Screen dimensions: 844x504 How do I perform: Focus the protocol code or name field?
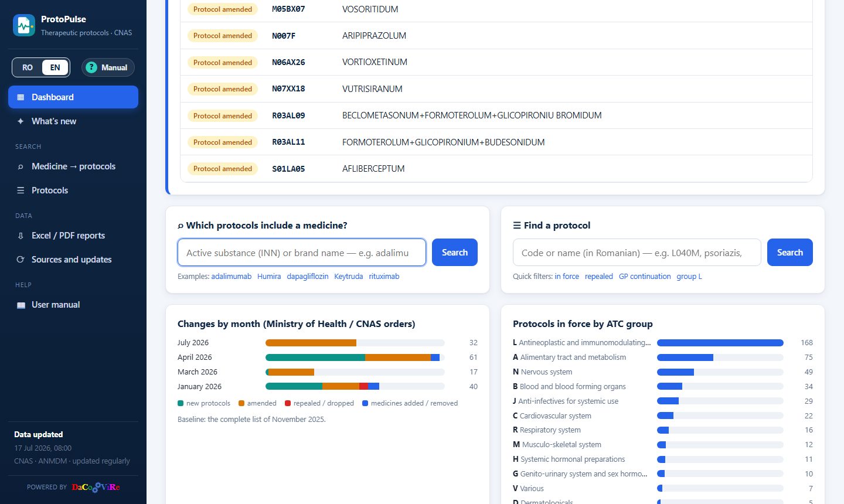[x=637, y=253]
